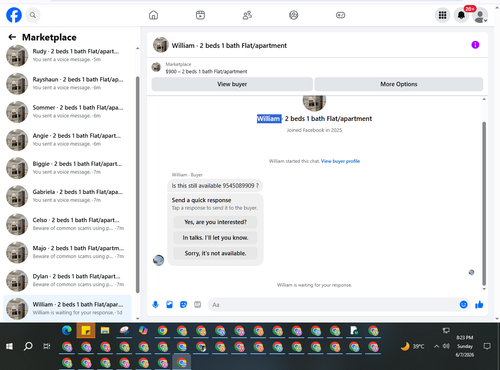Open the Windows action center
Screen dimensions: 500x370
[x=487, y=346]
